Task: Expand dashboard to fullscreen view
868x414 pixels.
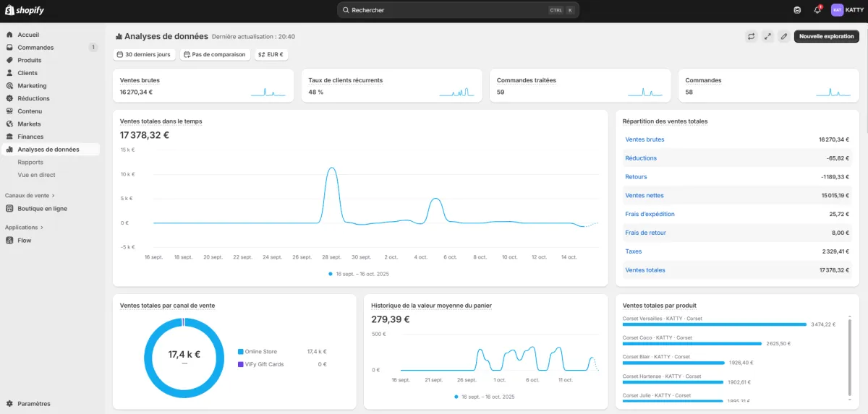Action: point(767,36)
